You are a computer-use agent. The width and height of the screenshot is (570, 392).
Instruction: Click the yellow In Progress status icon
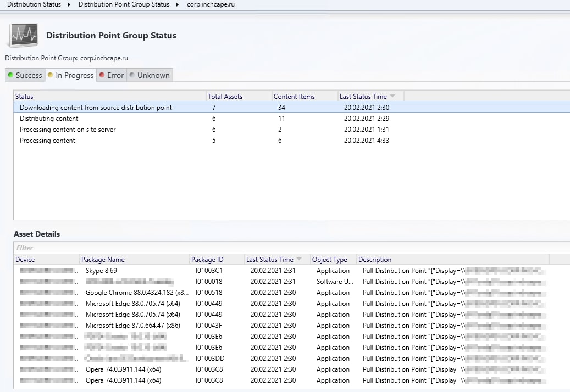point(51,75)
